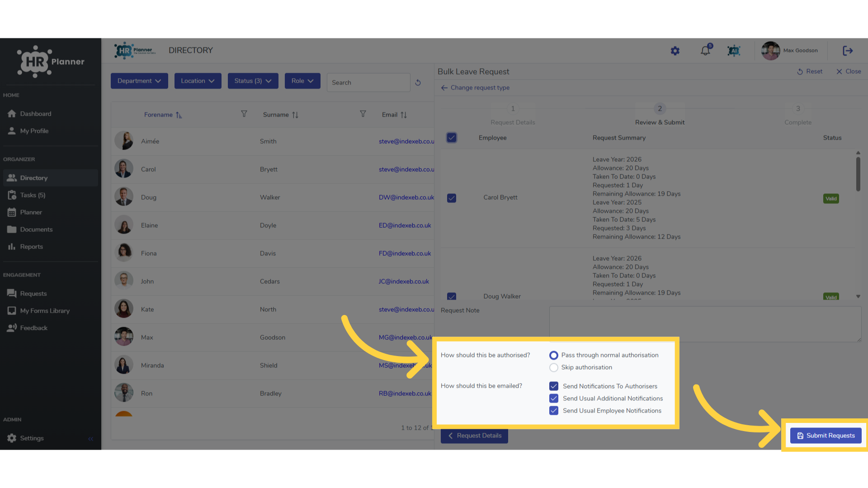Click the logout icon

point(848,51)
